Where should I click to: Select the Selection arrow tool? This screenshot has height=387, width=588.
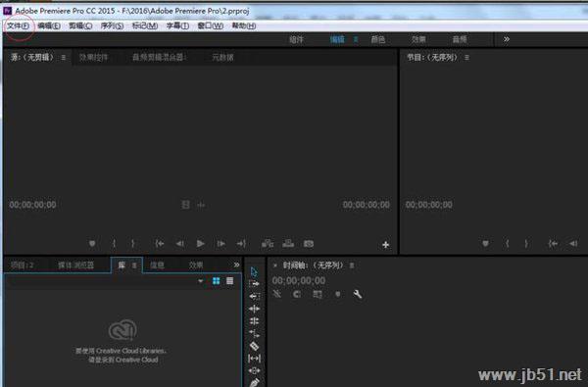254,271
